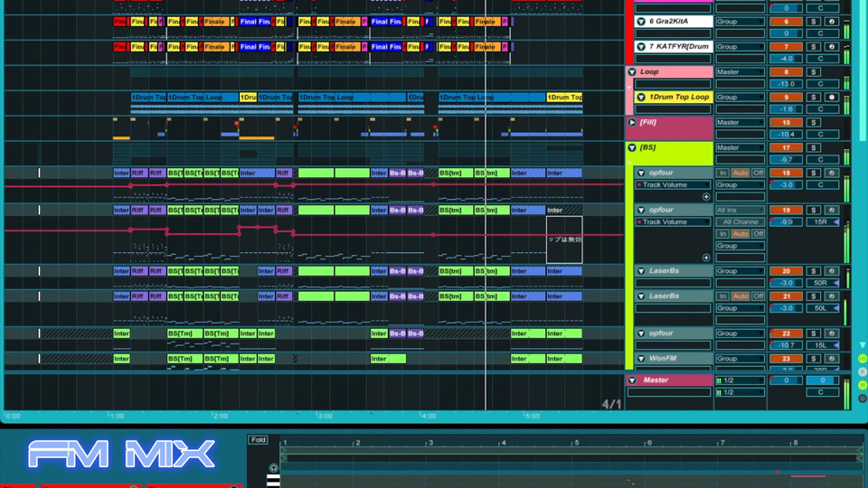
Task: Collapse the Loop group track
Action: click(632, 72)
